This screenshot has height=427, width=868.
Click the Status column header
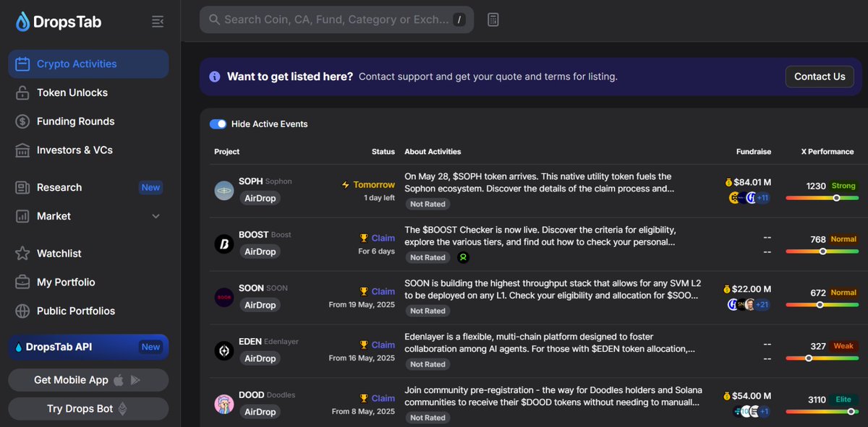coord(383,152)
